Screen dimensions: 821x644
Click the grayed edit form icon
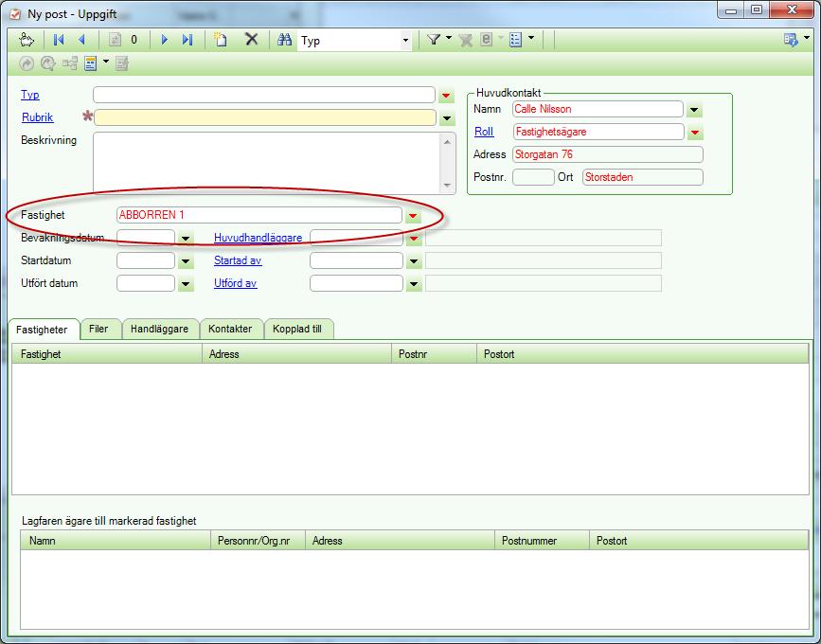[122, 63]
